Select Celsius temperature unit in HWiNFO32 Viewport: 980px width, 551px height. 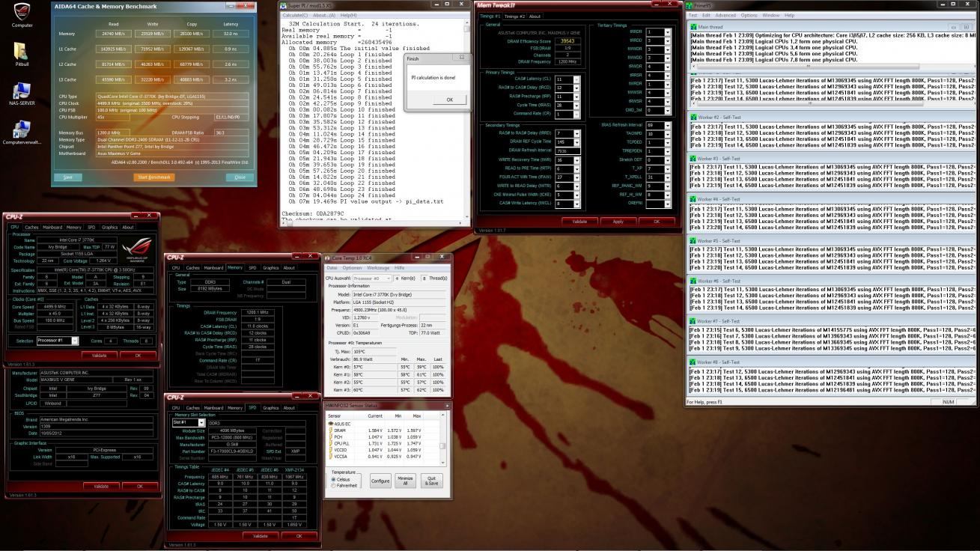333,479
